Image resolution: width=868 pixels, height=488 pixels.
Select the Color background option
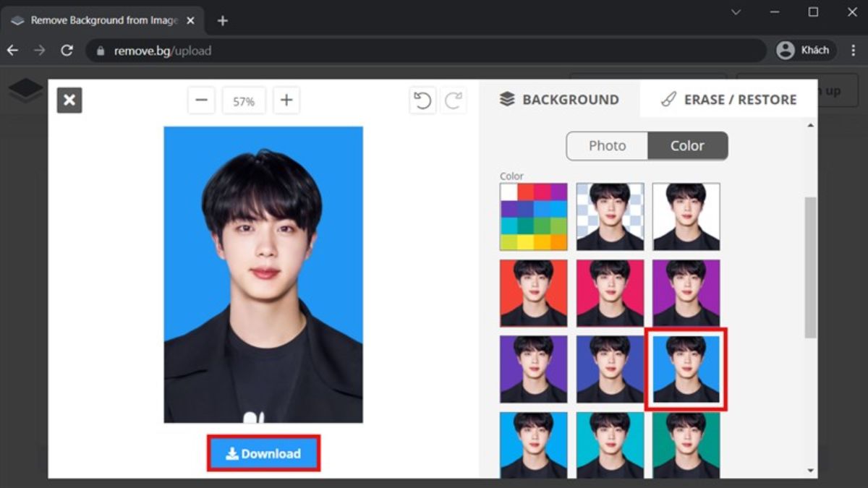[x=687, y=146]
